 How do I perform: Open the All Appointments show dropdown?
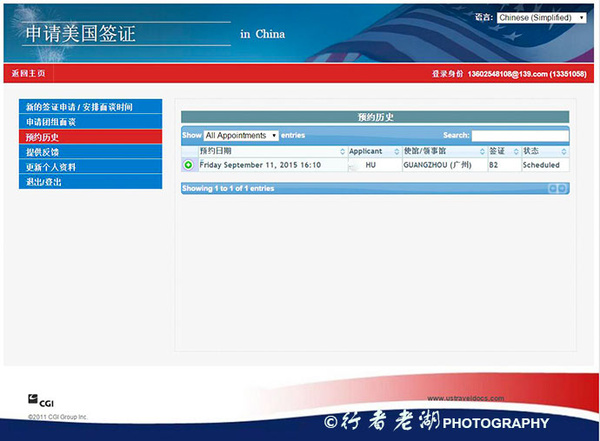(x=241, y=136)
